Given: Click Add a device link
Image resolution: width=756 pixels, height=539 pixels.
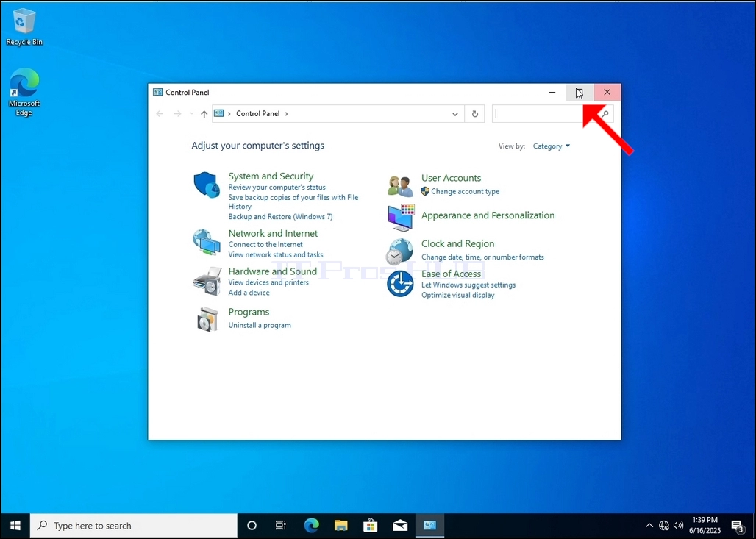Looking at the screenshot, I should (x=249, y=293).
